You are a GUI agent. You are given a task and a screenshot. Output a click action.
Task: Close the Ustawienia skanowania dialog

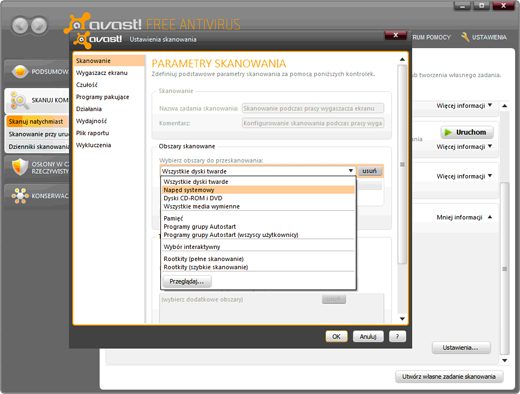click(395, 35)
